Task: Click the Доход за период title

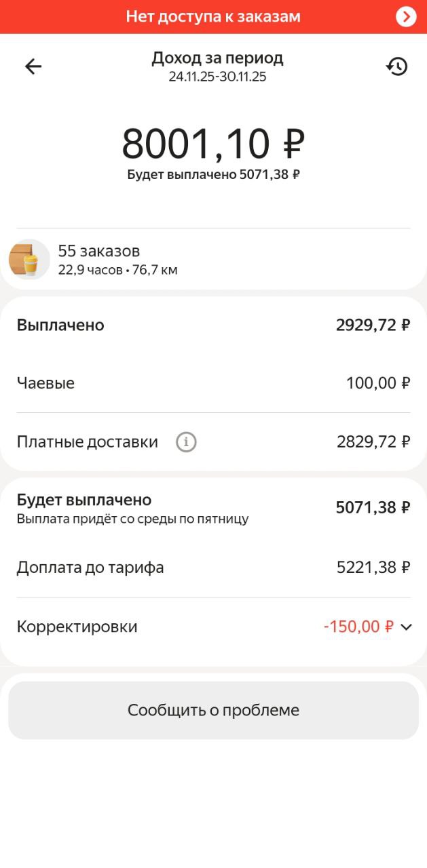Action: (x=217, y=58)
